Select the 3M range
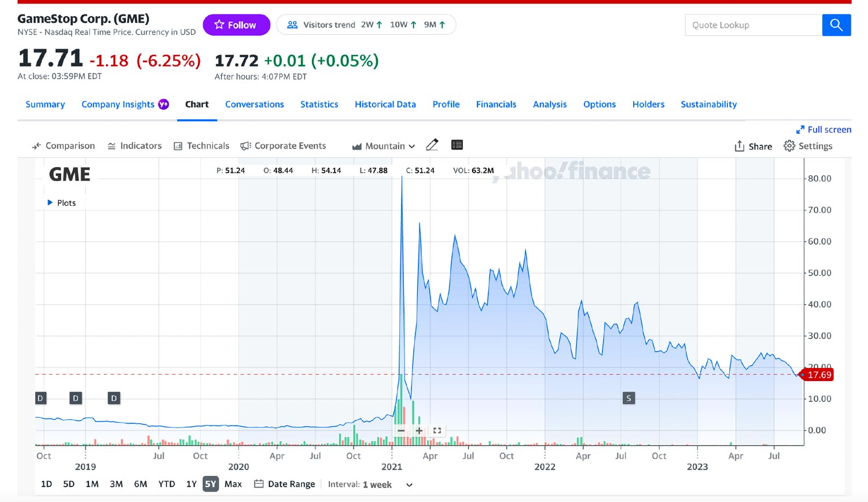The height and width of the screenshot is (502, 868). (x=116, y=484)
